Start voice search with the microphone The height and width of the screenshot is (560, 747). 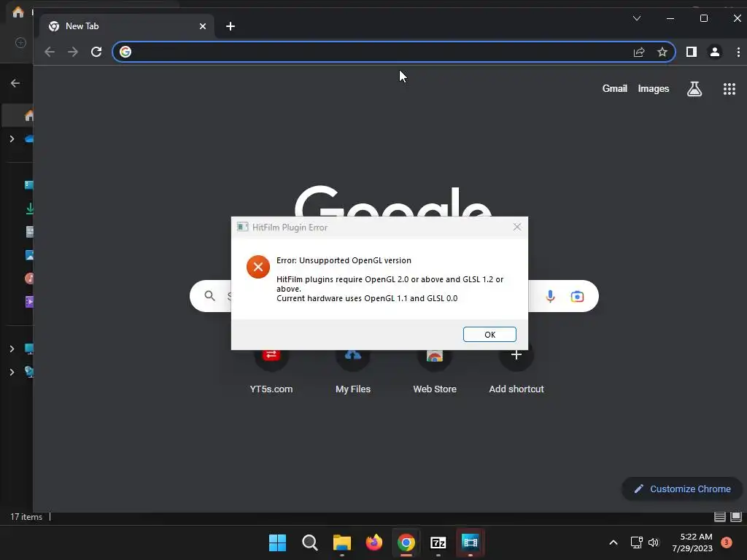(550, 296)
